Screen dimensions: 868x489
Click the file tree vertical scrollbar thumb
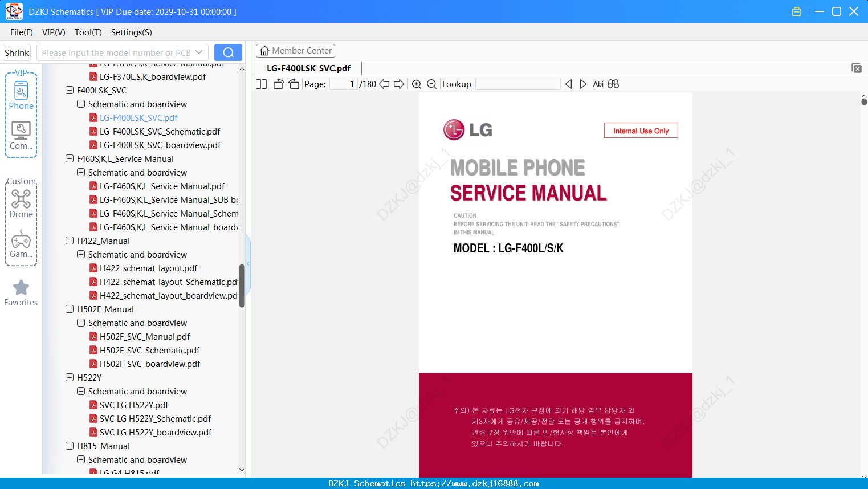(x=242, y=286)
